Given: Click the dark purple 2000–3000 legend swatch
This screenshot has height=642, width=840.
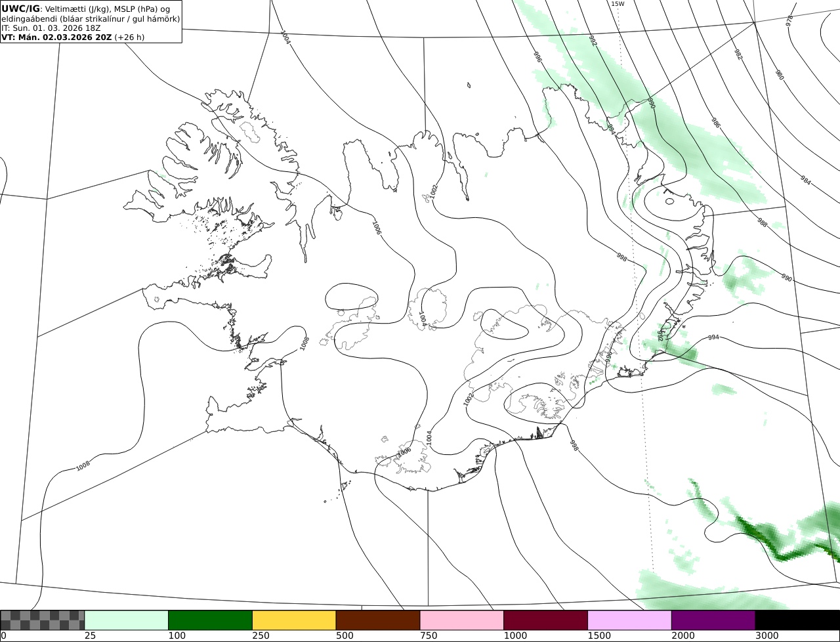Looking at the screenshot, I should point(713,620).
